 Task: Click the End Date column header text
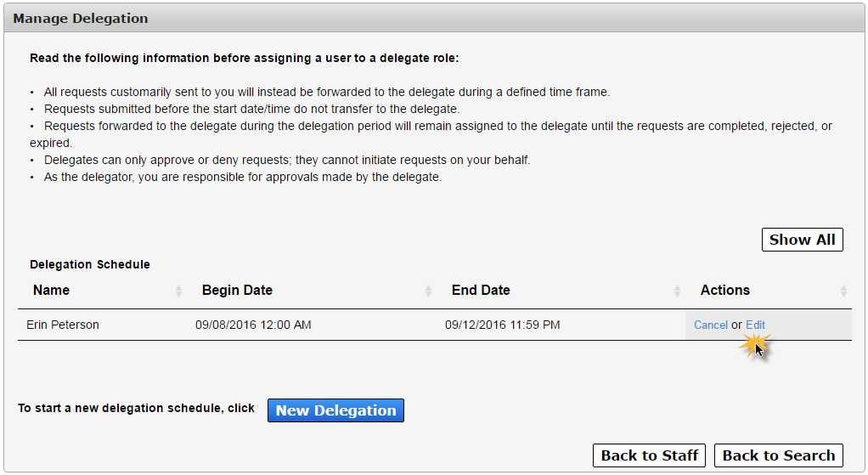[x=481, y=290]
